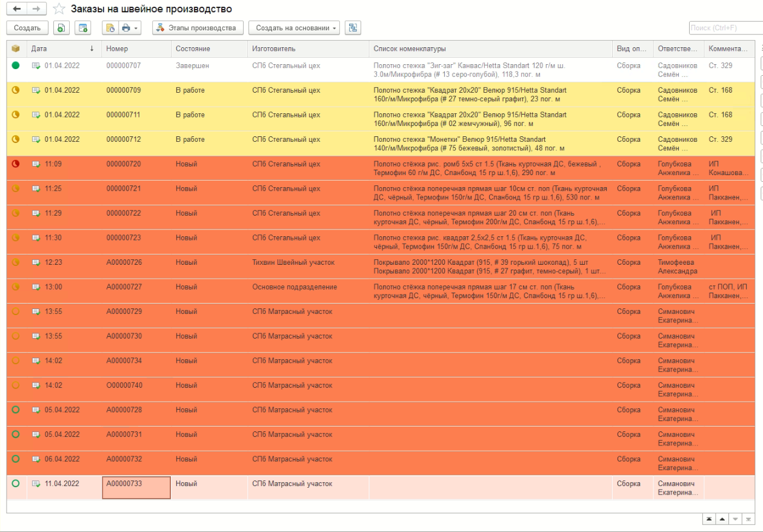Add this list to favorites with star
The width and height of the screenshot is (763, 532).
tap(59, 9)
